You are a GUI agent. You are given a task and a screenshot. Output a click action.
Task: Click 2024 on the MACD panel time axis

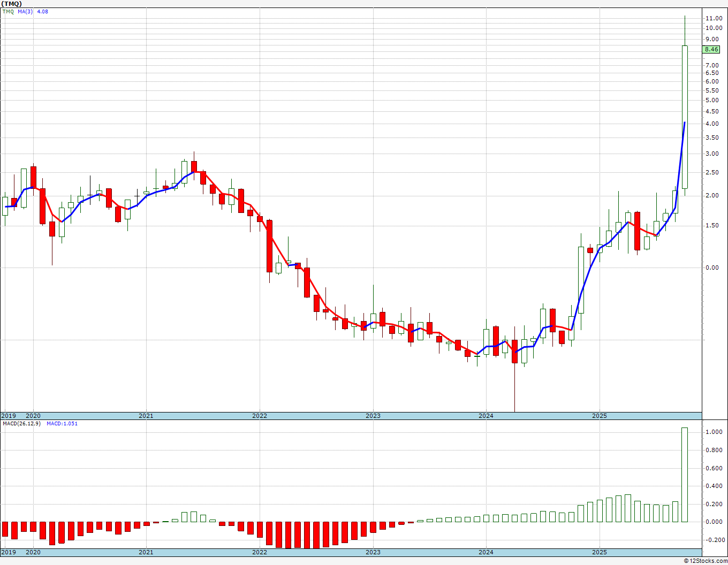[x=486, y=552]
